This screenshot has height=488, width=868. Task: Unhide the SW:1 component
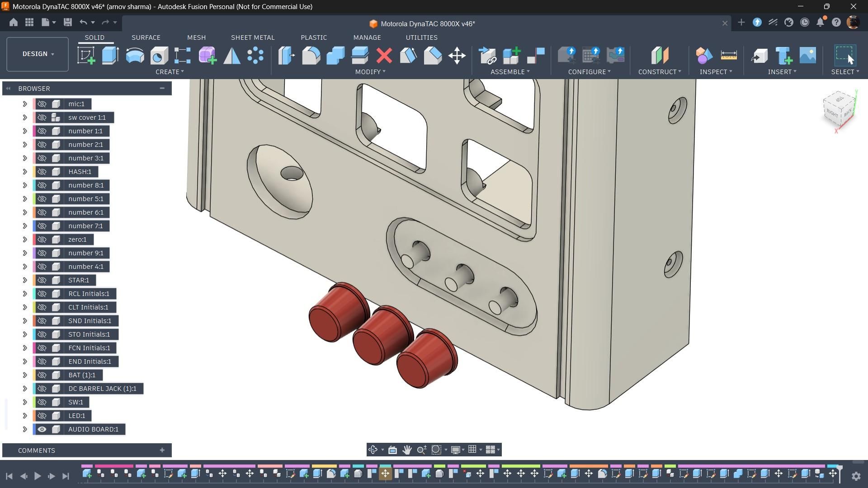(42, 402)
